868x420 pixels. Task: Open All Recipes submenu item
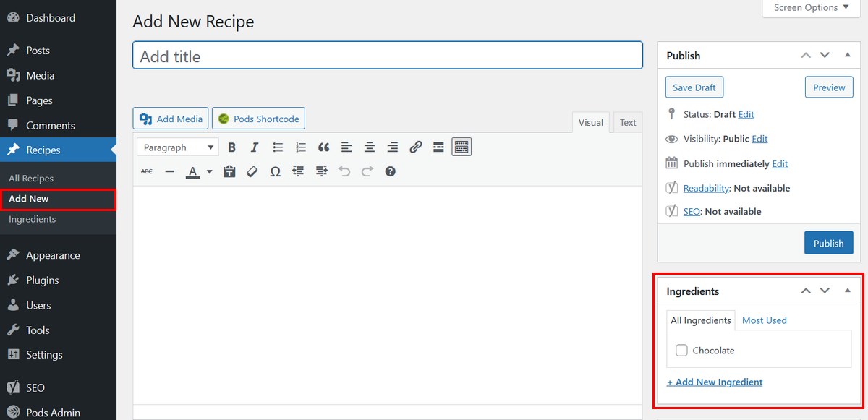(x=31, y=178)
